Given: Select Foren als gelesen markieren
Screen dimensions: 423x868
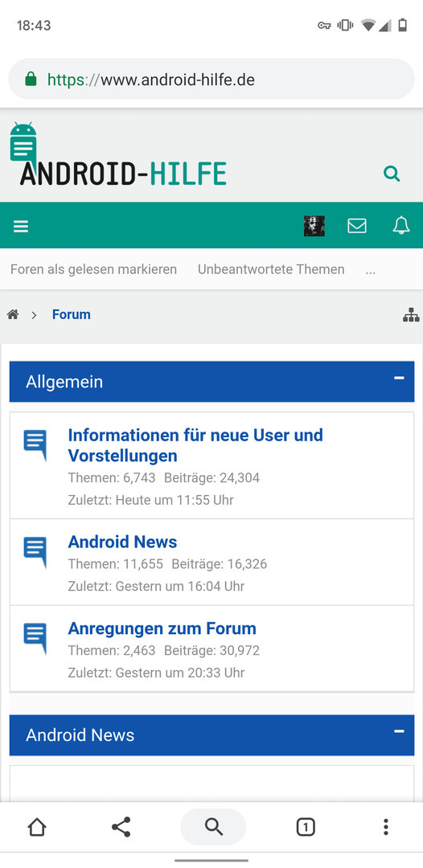Looking at the screenshot, I should click(93, 269).
